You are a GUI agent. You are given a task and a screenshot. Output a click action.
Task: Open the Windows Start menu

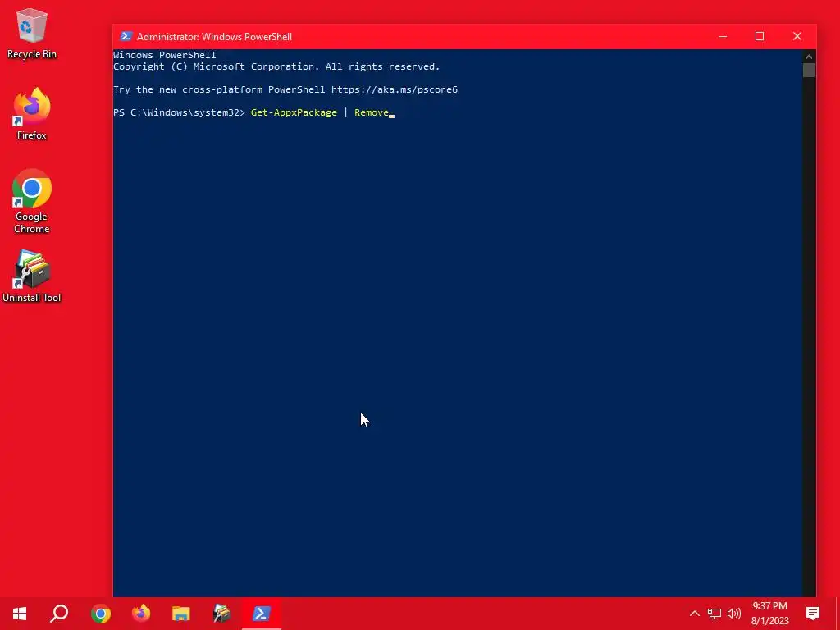tap(20, 614)
